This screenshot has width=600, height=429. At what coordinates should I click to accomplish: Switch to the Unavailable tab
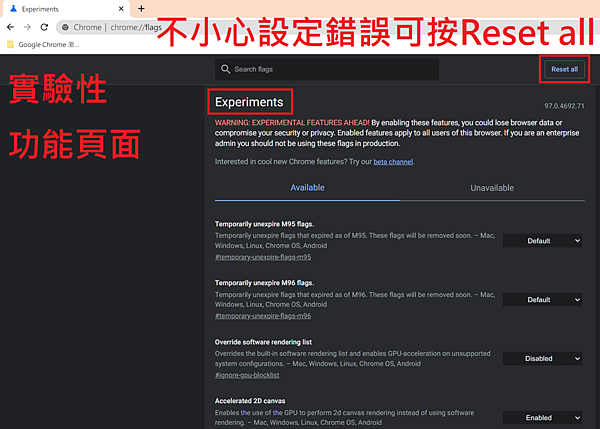click(x=492, y=188)
